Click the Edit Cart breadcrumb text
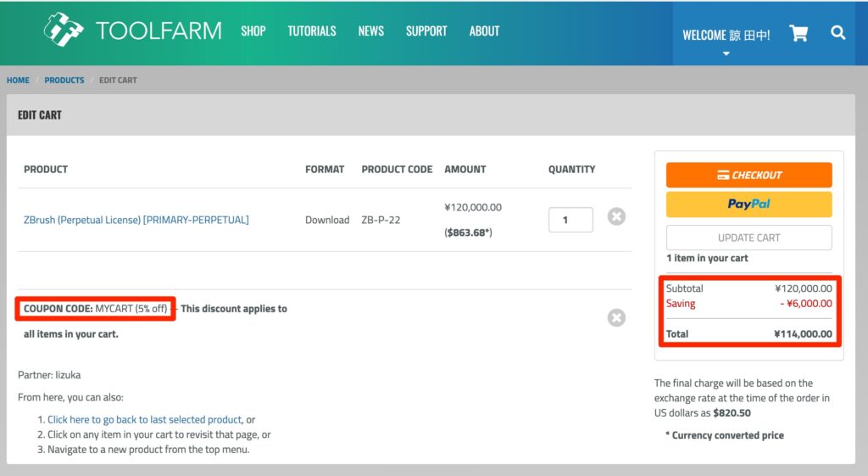Screen dimensions: 868x476 (x=118, y=81)
